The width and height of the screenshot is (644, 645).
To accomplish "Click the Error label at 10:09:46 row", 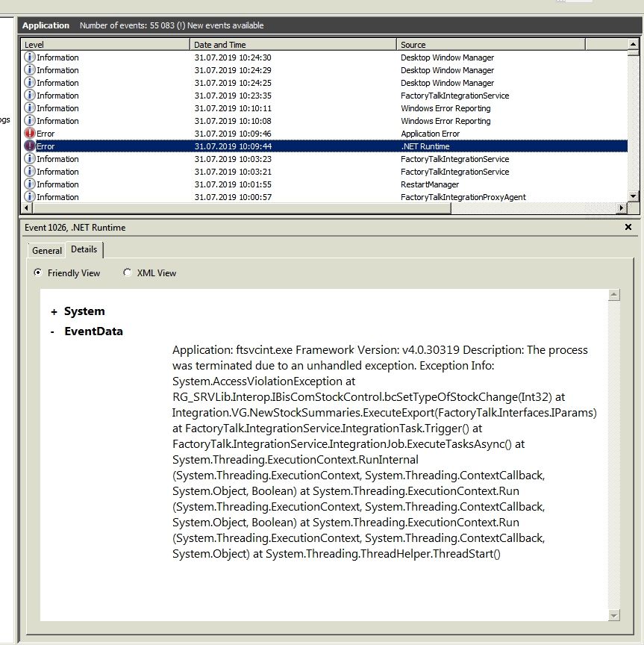I will coord(46,134).
